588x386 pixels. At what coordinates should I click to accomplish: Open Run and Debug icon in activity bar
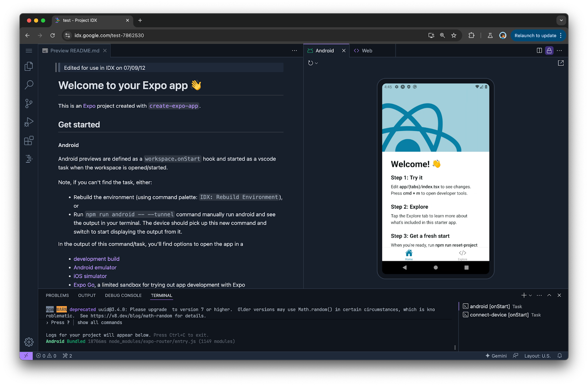pos(29,122)
